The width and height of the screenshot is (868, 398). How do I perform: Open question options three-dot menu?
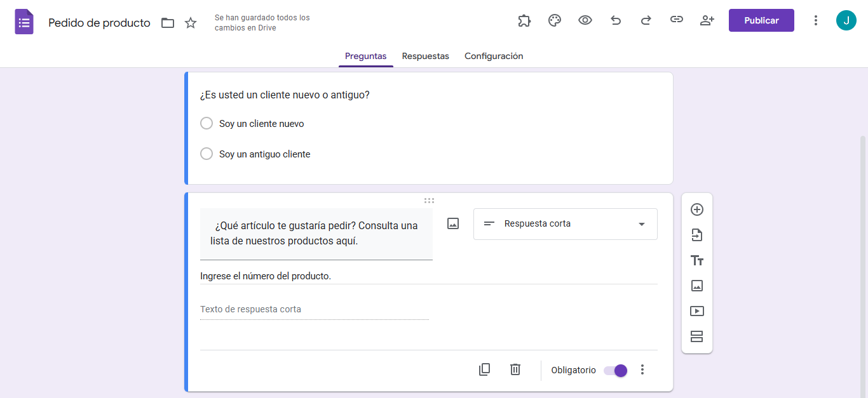coord(642,369)
